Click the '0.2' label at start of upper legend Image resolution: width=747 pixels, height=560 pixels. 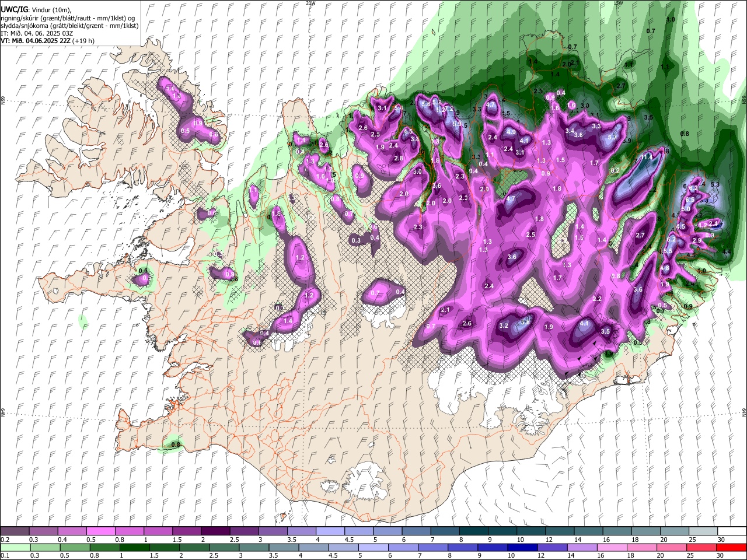pyautogui.click(x=5, y=540)
